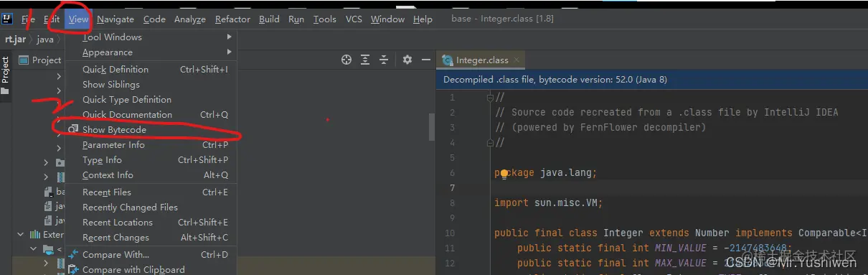
Task: Open the Analyze menu
Action: [x=190, y=19]
